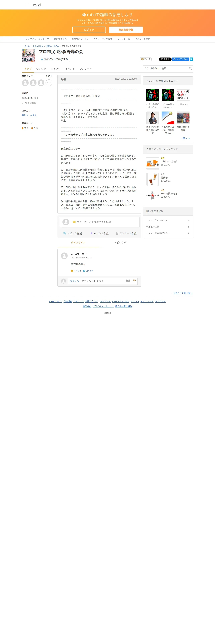Click ホーム breadcrumb link
Screen dimensions: 215x644
(x=27, y=46)
